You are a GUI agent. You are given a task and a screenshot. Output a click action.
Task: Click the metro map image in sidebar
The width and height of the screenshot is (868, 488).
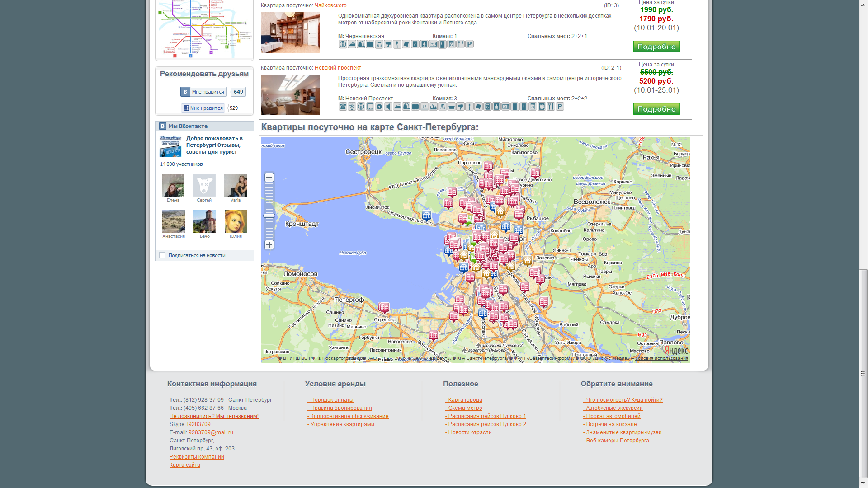click(204, 28)
